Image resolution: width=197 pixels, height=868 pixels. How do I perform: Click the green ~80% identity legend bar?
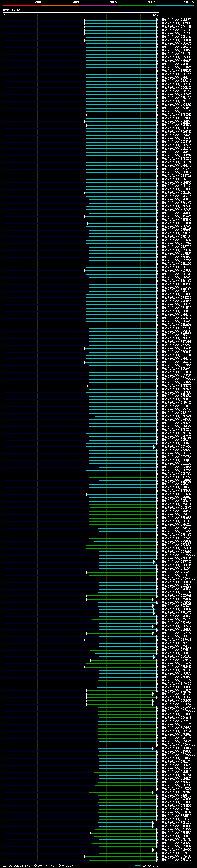tap(137, 6)
